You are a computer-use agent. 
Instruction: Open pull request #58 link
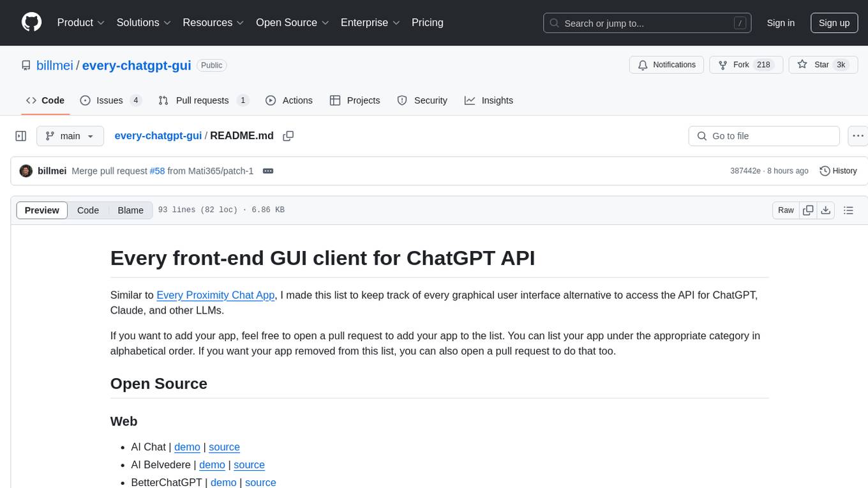coord(157,171)
